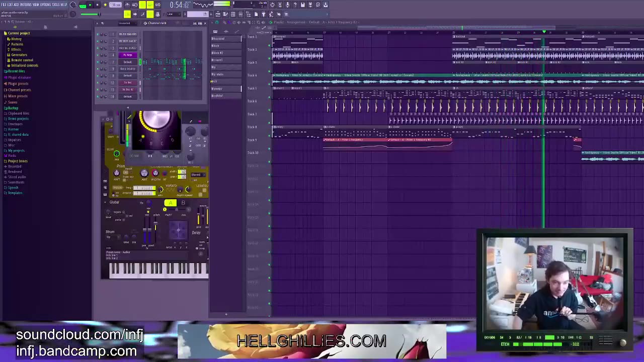Click the tempo display showing 130

[116, 5]
